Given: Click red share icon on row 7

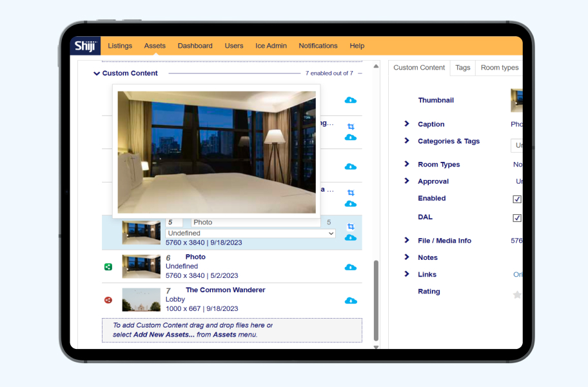Looking at the screenshot, I should click(x=108, y=300).
